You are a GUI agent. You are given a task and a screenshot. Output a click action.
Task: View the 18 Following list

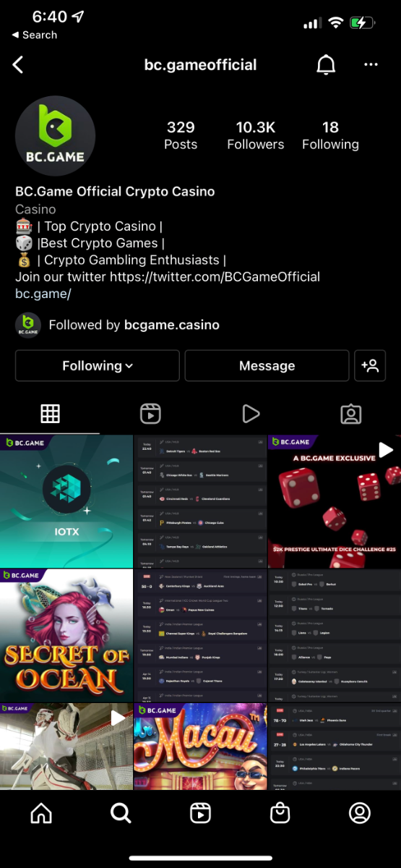tap(330, 135)
